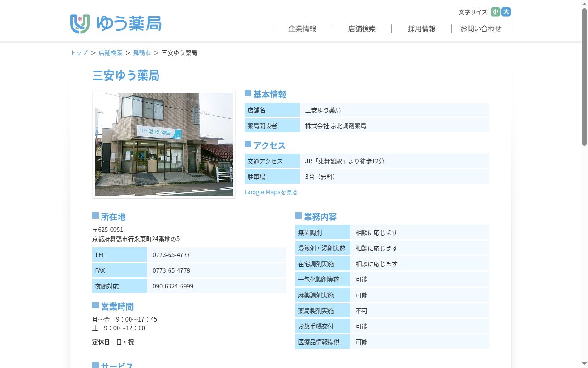
Task: Click the 定休日：日・祝 text
Action: [113, 342]
